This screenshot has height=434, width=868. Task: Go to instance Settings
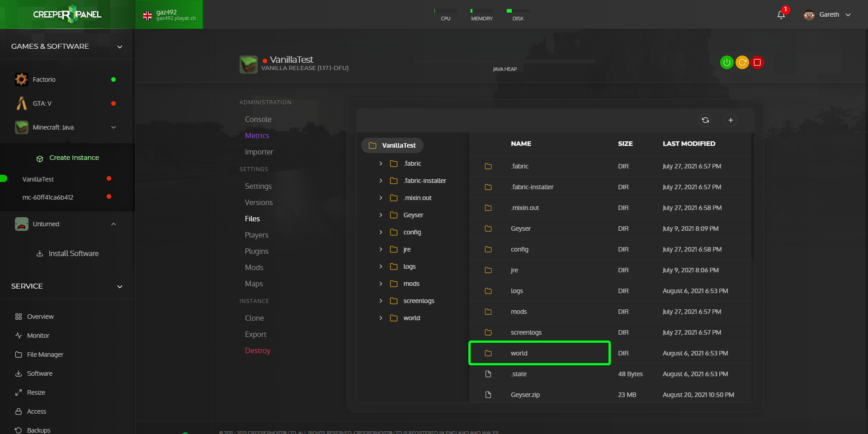coord(258,186)
